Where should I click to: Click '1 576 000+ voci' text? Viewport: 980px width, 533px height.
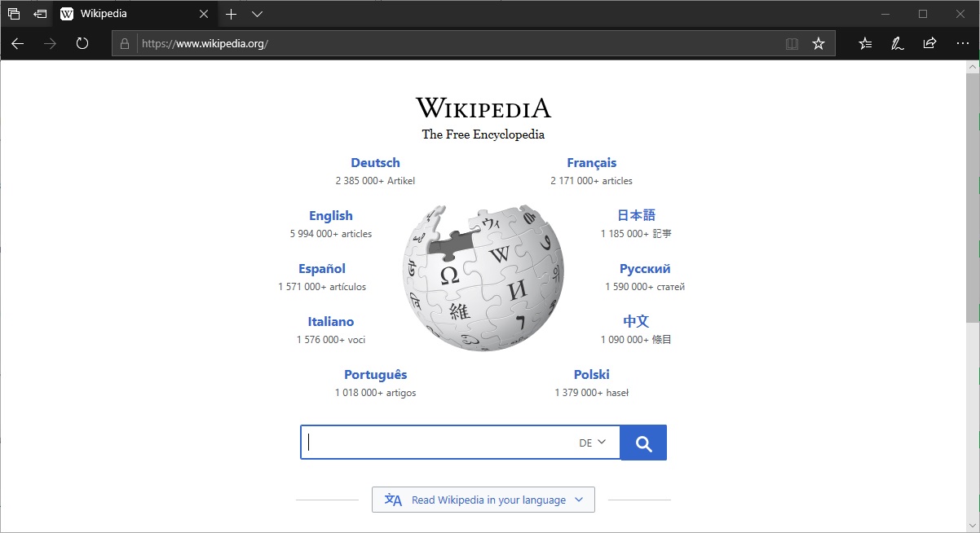coord(331,340)
